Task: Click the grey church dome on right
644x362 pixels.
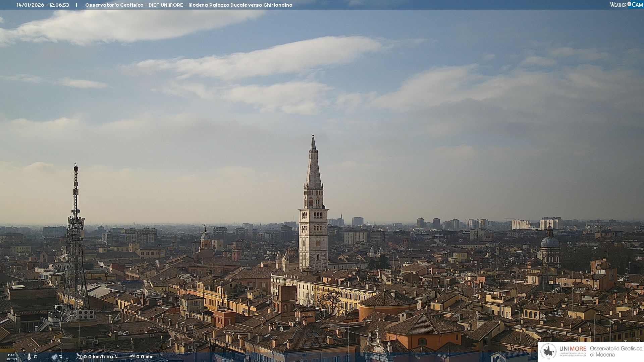Action: pyautogui.click(x=550, y=241)
